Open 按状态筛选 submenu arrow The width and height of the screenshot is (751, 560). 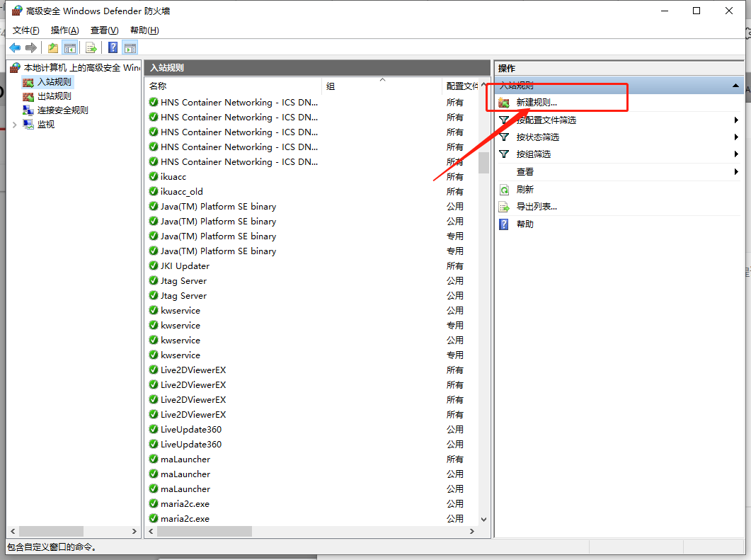point(736,137)
